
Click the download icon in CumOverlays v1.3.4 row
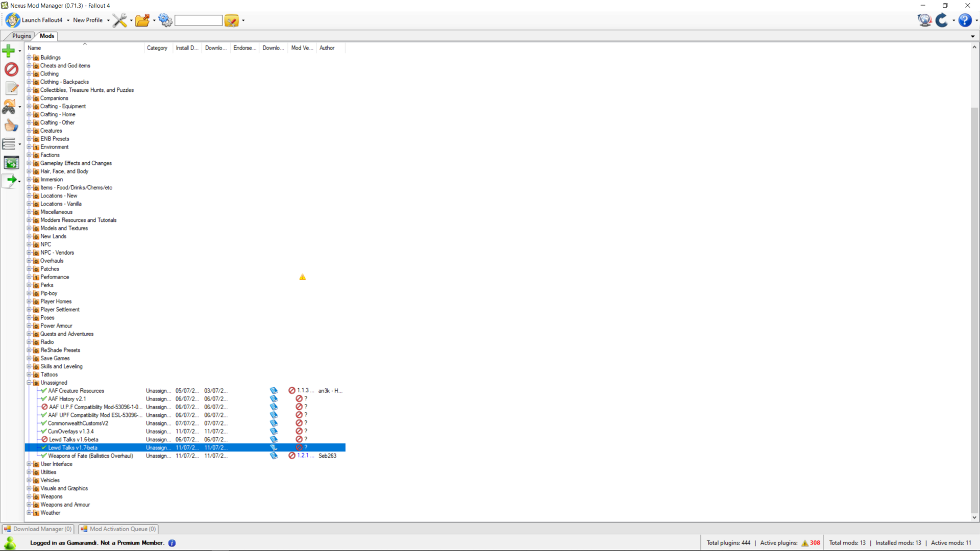point(274,432)
